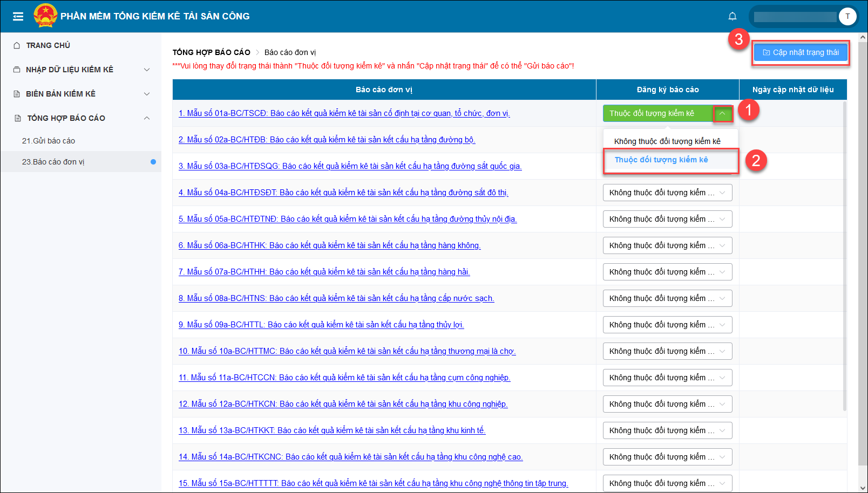Viewport: 868px width, 493px height.
Task: Open status dropdown for report 05a-BC/HTĐTNĐ
Action: coord(667,219)
